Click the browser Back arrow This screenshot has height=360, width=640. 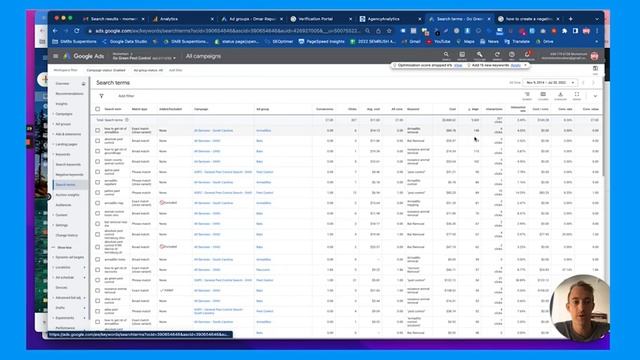coord(55,31)
